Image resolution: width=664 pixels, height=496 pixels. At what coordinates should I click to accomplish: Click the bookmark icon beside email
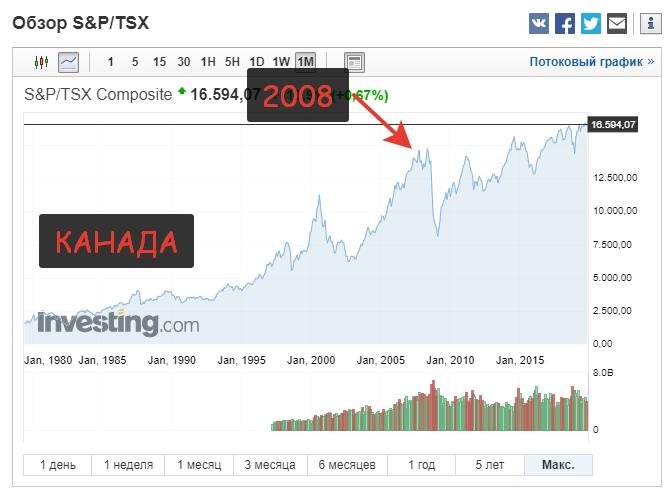[642, 23]
